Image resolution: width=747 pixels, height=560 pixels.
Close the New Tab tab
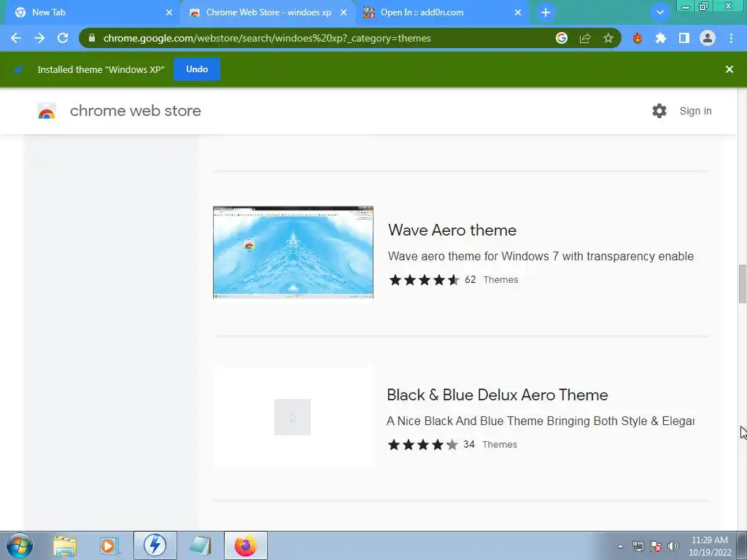[x=169, y=13]
